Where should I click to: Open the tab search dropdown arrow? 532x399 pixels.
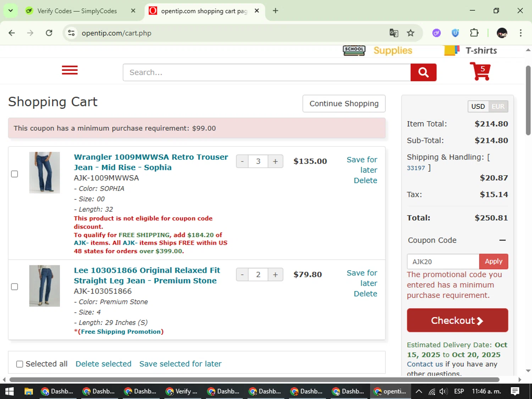[11, 11]
